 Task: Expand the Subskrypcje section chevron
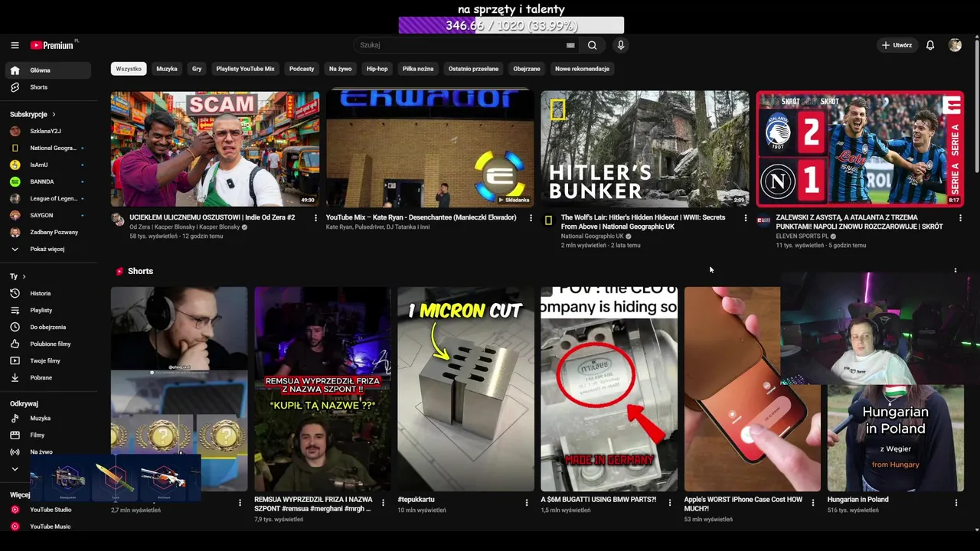[54, 115]
